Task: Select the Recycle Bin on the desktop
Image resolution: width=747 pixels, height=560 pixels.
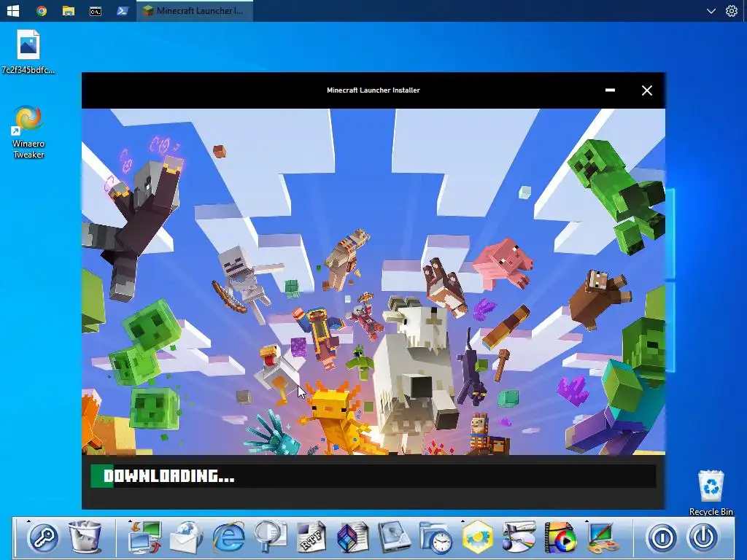Action: coord(711,493)
